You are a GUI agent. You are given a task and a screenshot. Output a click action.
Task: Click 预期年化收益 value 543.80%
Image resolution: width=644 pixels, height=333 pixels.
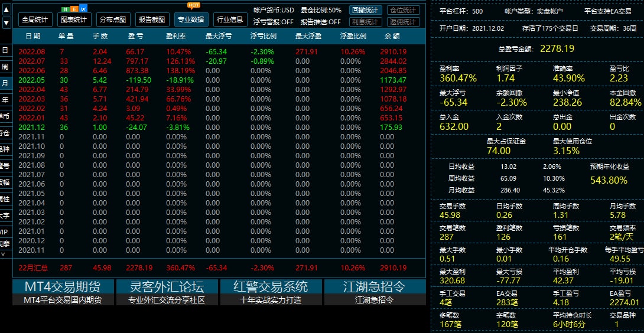[609, 180]
